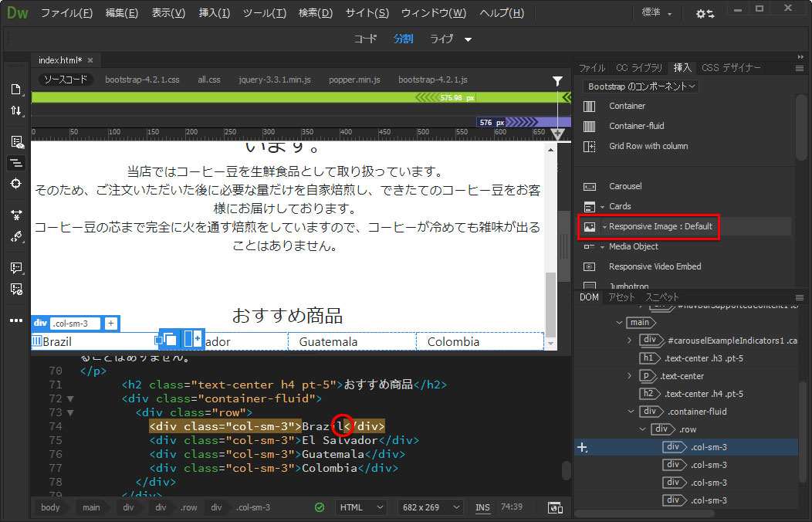Toggle Live View options icon in left toolbar
The height and width of the screenshot is (522, 812).
pyautogui.click(x=16, y=141)
